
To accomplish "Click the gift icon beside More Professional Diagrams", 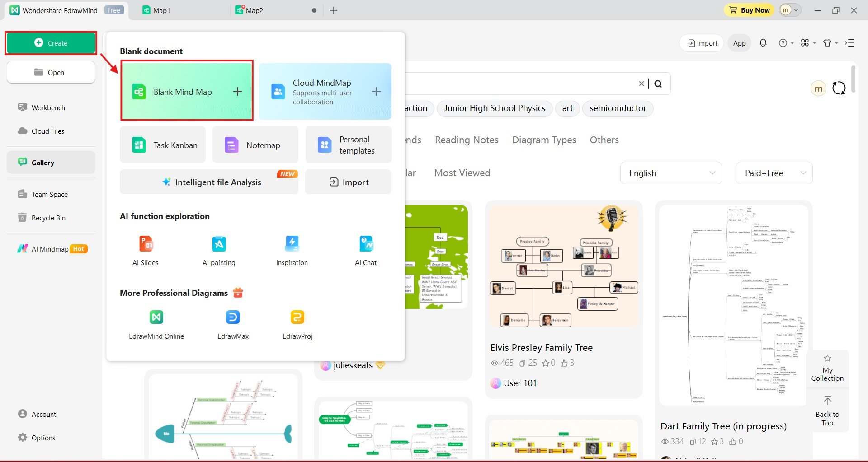I will pos(238,293).
